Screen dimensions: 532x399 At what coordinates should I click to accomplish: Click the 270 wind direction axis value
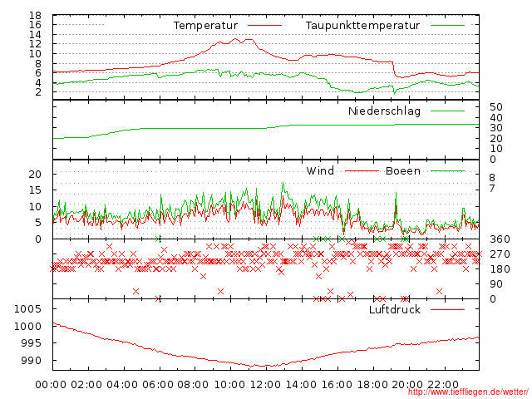500,254
